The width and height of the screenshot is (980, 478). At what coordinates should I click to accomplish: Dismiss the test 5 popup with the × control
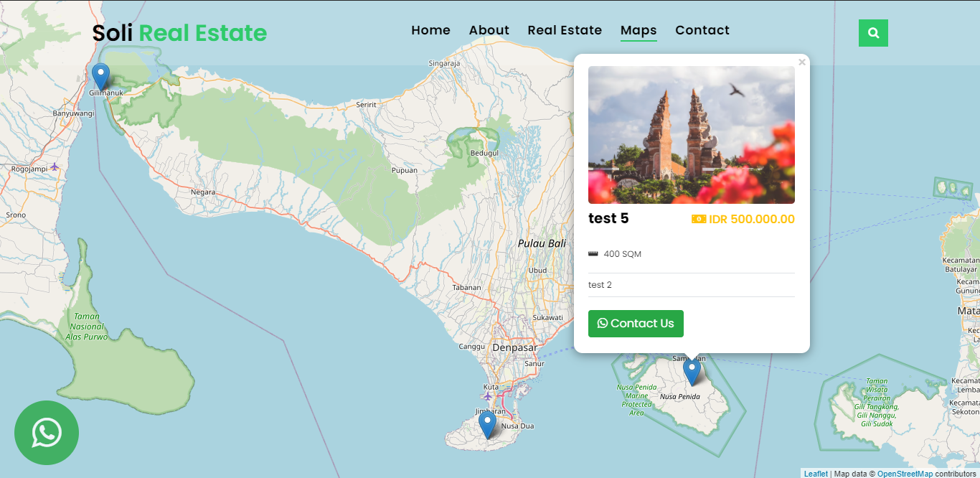click(x=802, y=62)
